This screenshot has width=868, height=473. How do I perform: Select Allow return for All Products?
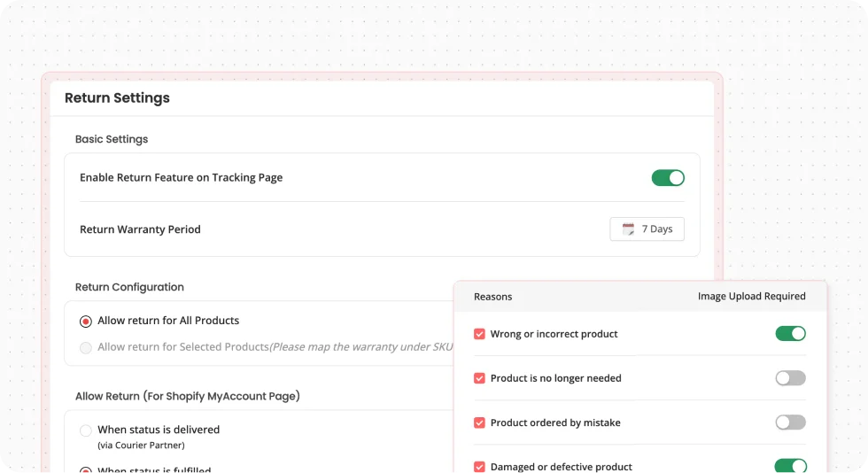(x=86, y=322)
